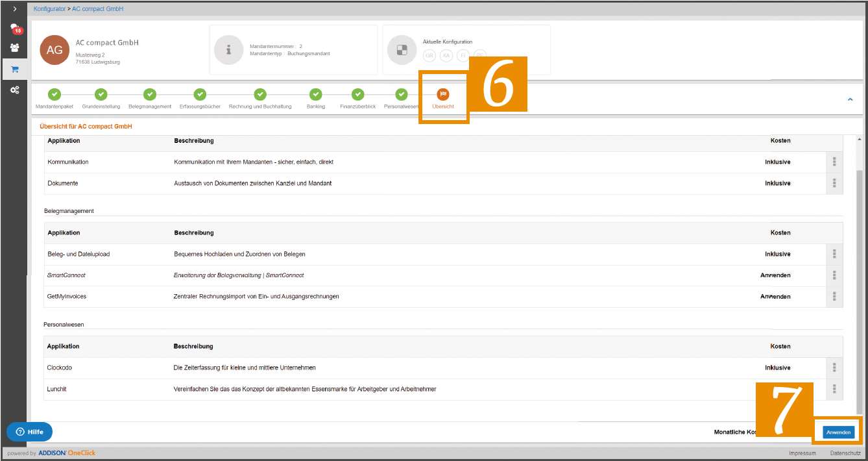This screenshot has height=461, width=868.
Task: Show row options for GetMyInvoices
Action: (834, 296)
